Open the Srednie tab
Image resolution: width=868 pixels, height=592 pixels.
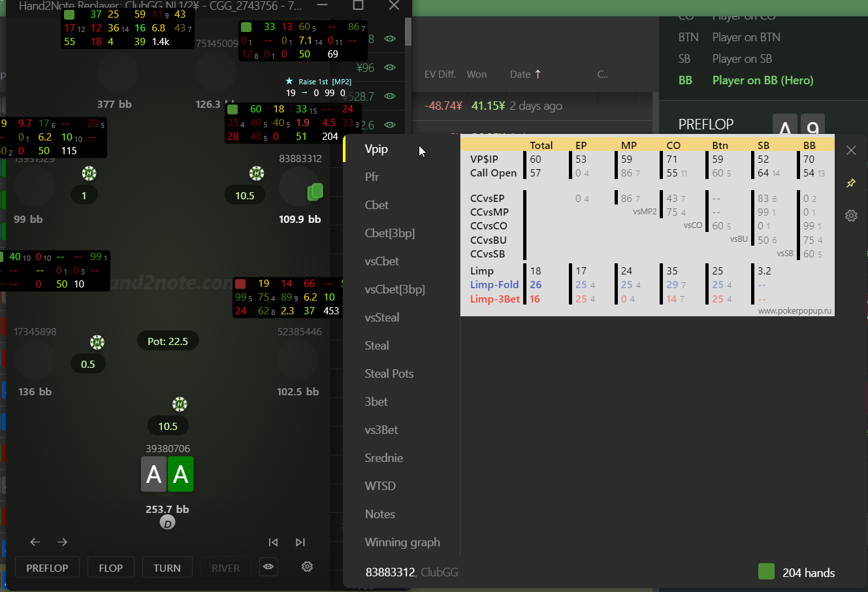tap(384, 458)
